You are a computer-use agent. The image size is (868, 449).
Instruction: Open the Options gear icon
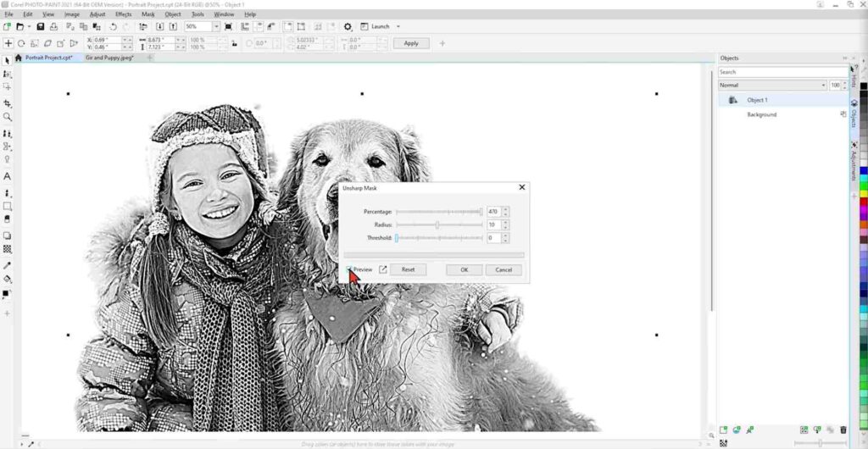pyautogui.click(x=348, y=26)
